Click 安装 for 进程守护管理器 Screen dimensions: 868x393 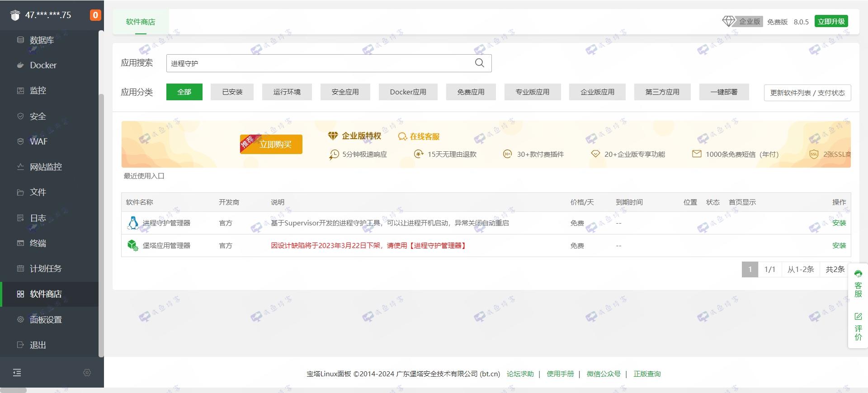click(839, 223)
